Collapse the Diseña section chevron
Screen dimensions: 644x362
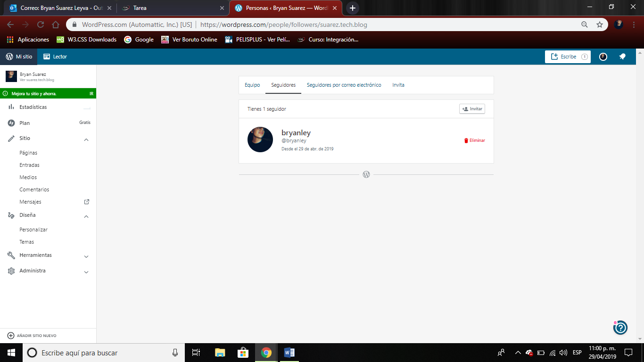[86, 216]
